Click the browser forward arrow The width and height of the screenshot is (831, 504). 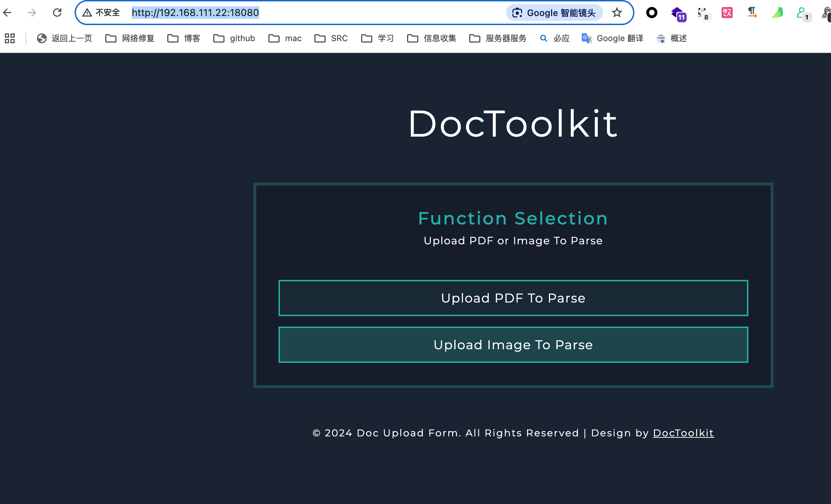[32, 13]
